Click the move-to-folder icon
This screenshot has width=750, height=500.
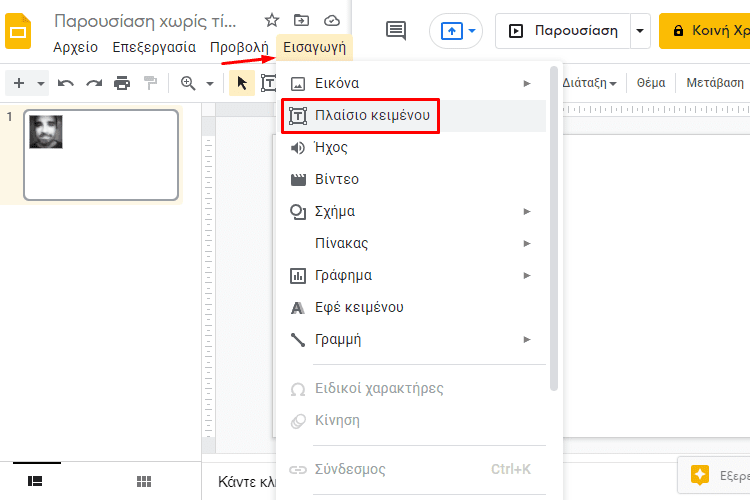[x=301, y=21]
